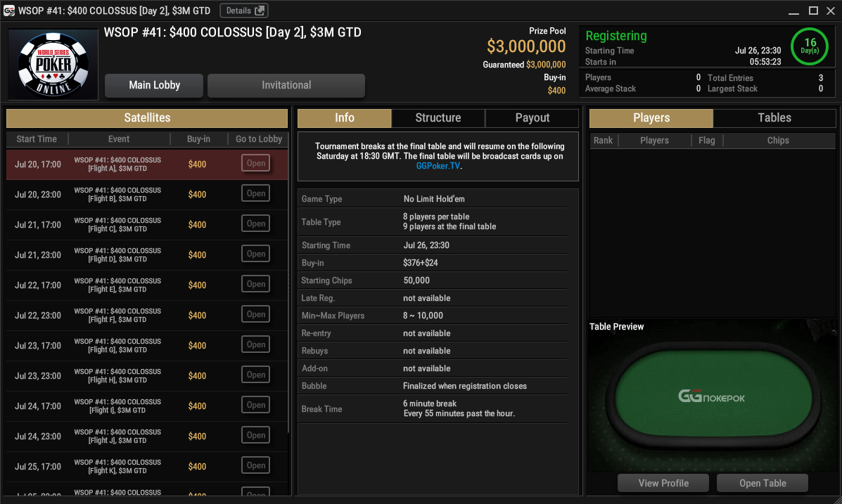Screen dimensions: 842x504
Task: Click the Buy-in value $376+$24
Action: coord(421,263)
